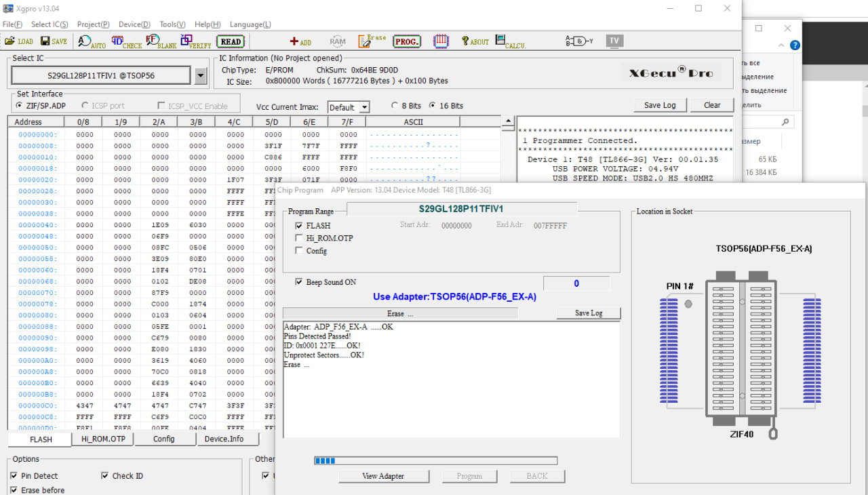Run the CHECK ID toolbar tool
The width and height of the screenshot is (868, 495).
[x=126, y=41]
